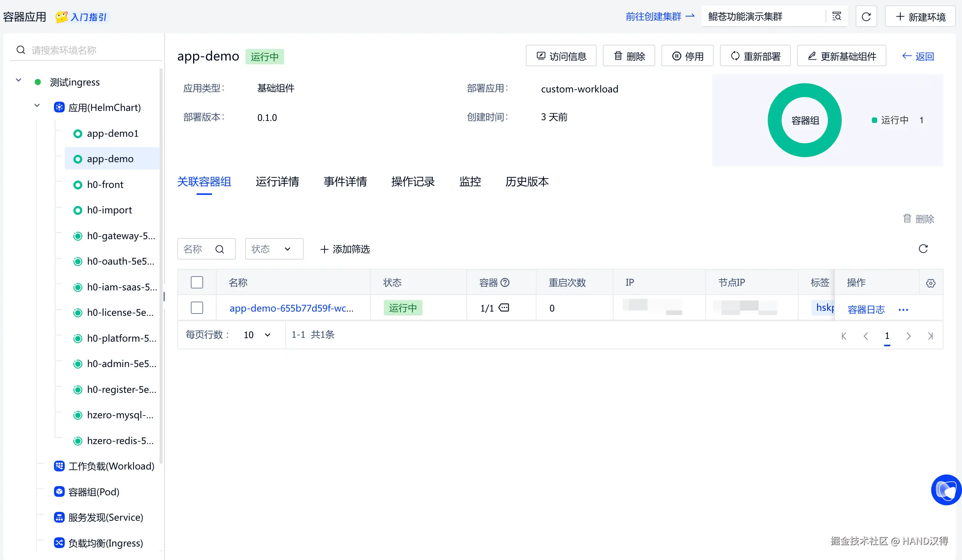Open the more actions ellipsis
The height and width of the screenshot is (560, 962).
coord(903,310)
